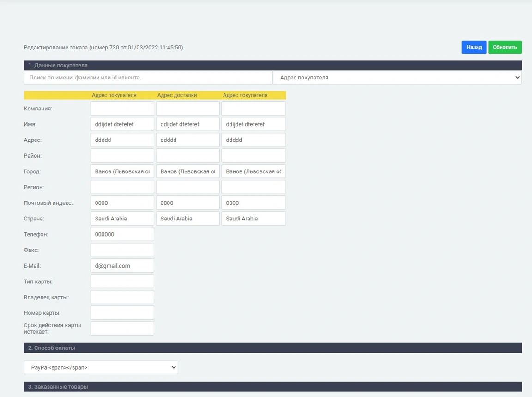Viewport: 532px width, 397px height.
Task: Focus the empty Факс input field
Action: point(122,250)
